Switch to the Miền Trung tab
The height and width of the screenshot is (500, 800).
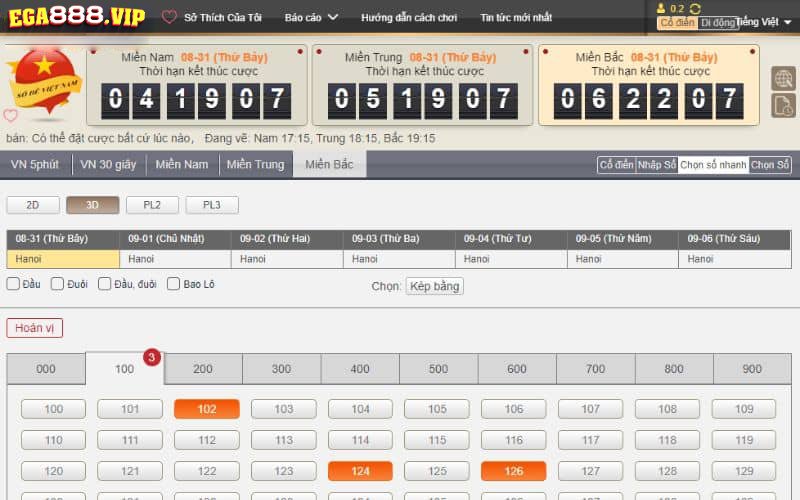click(255, 164)
